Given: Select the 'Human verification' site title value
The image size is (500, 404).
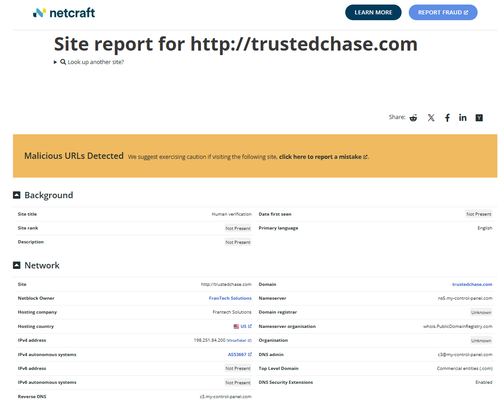Looking at the screenshot, I should click(x=232, y=214).
